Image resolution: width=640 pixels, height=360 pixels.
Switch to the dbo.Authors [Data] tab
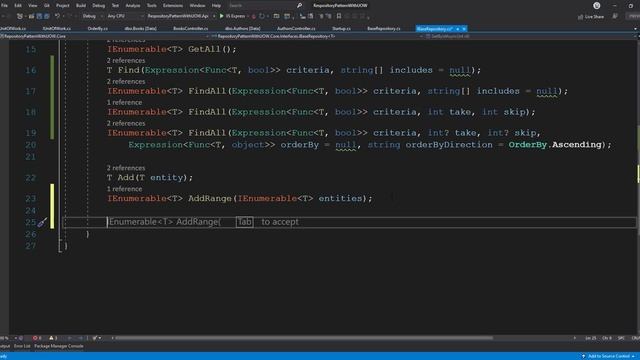[x=242, y=29]
